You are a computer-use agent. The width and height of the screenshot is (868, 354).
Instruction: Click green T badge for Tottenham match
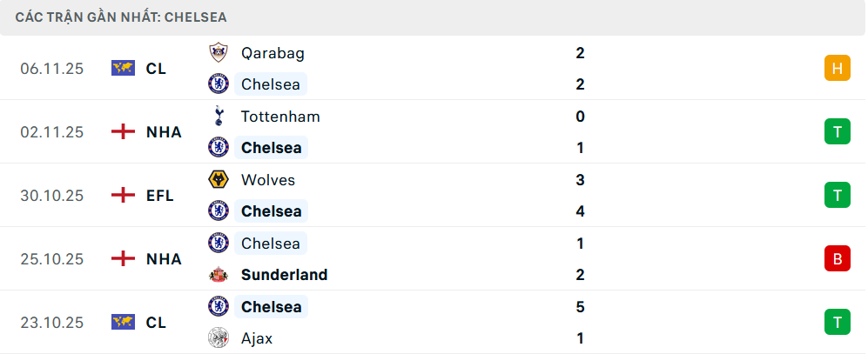coord(837,132)
